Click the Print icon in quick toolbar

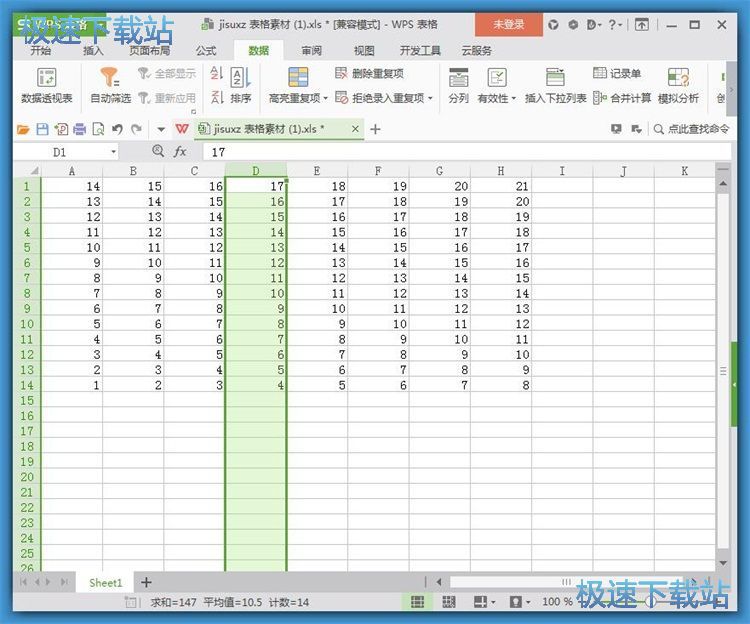pos(80,129)
